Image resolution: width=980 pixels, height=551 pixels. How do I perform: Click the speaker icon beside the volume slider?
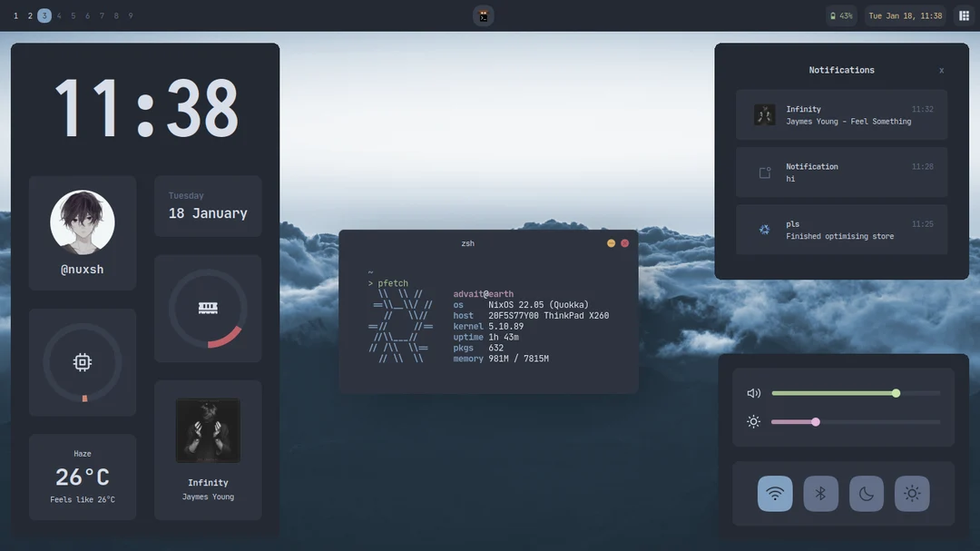(753, 392)
